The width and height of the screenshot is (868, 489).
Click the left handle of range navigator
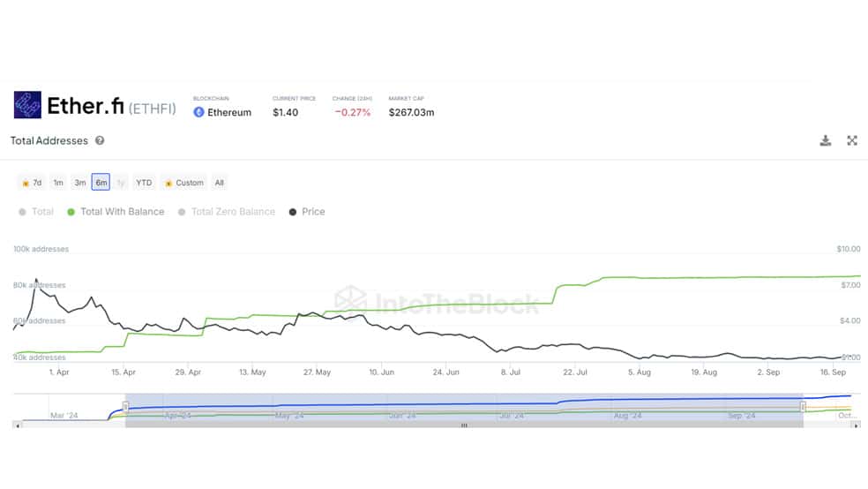click(125, 407)
